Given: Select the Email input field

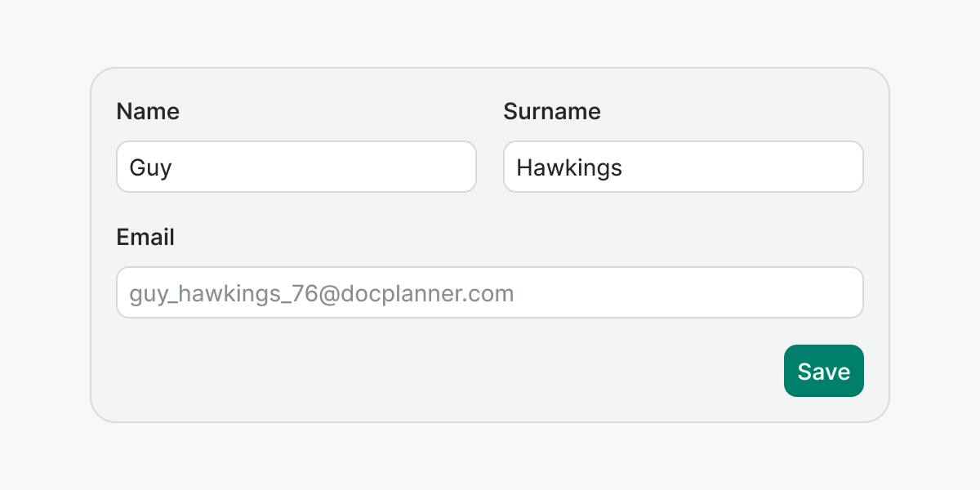Looking at the screenshot, I should 490,293.
